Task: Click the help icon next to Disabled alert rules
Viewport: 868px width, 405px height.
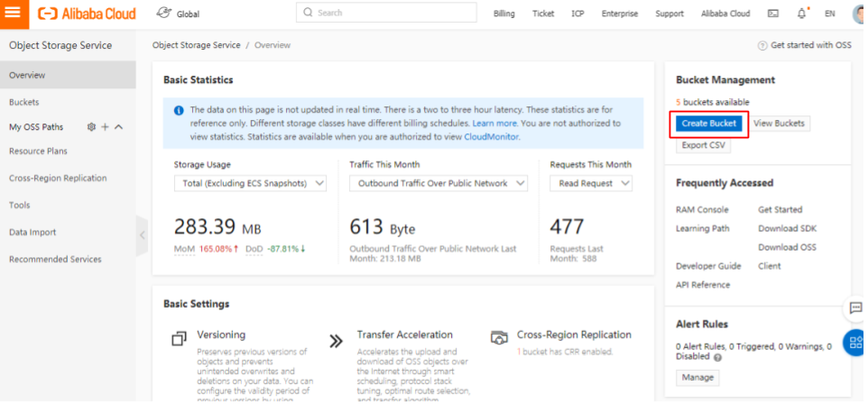Action: coord(717,357)
